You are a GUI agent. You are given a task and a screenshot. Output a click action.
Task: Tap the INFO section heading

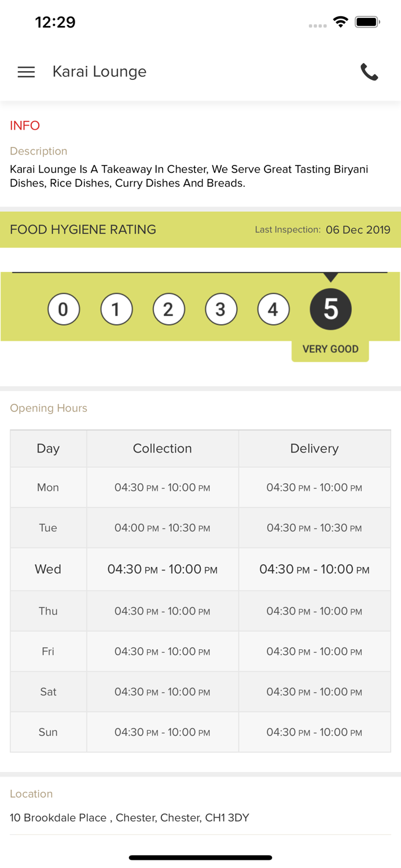(25, 126)
